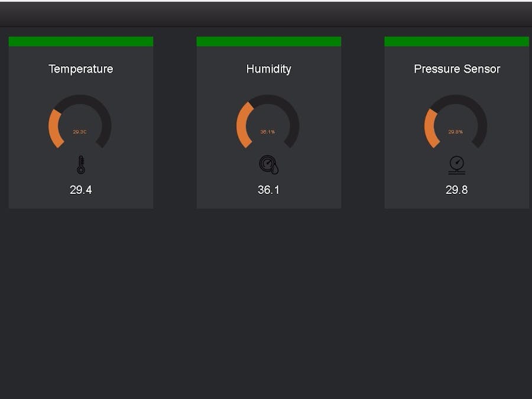
Task: Select the Humidity widget title
Action: 269,69
